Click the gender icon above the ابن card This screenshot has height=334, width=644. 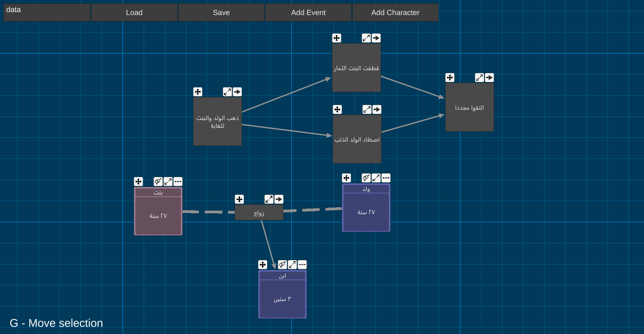coord(282,265)
